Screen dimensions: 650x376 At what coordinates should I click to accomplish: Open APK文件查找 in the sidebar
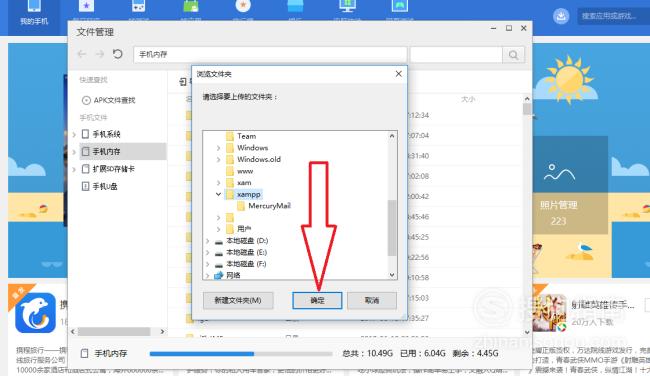coord(109,100)
